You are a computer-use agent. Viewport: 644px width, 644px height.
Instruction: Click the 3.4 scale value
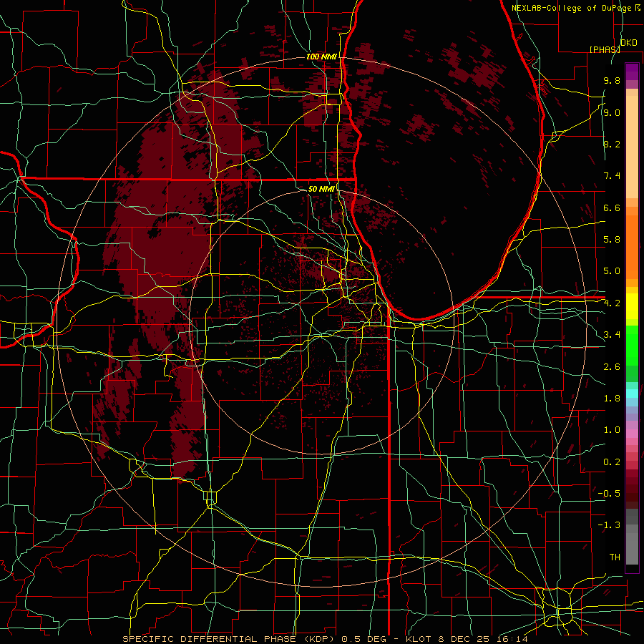pos(612,335)
